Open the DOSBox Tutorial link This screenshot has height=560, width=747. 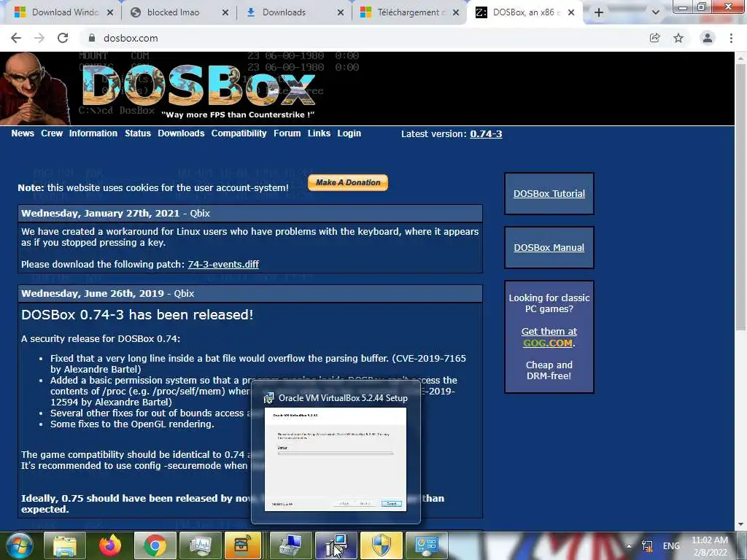pyautogui.click(x=549, y=194)
